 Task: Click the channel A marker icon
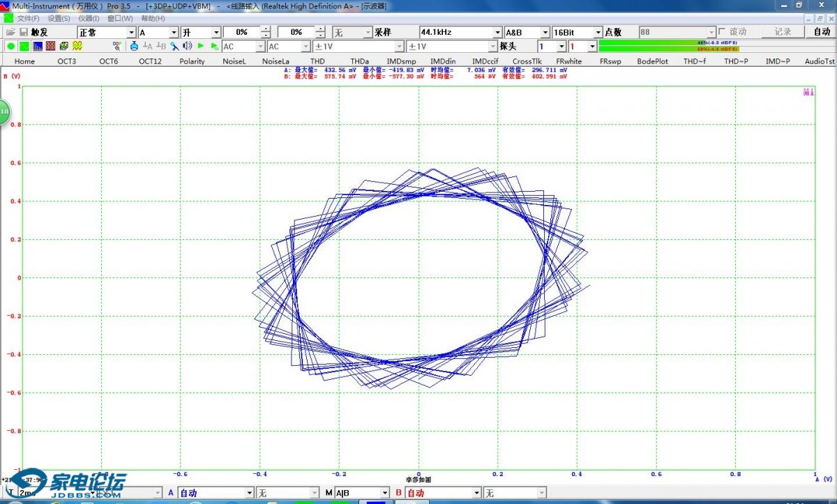point(147,46)
